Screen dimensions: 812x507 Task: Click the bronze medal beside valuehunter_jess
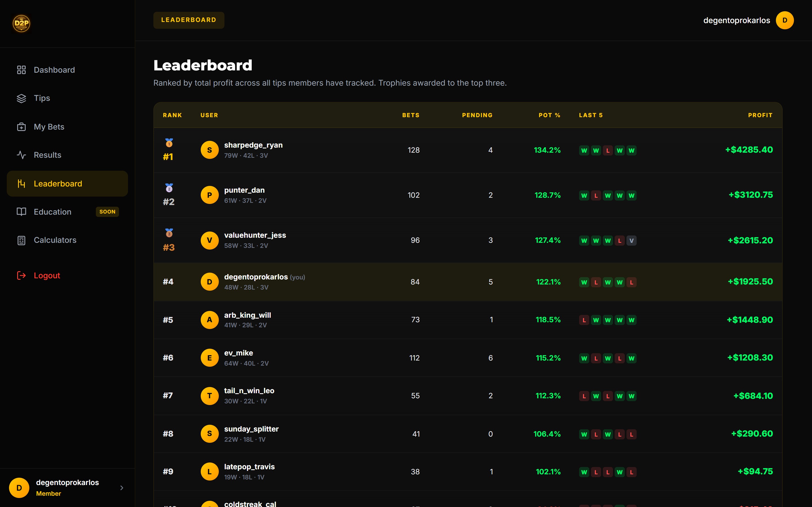pyautogui.click(x=169, y=233)
